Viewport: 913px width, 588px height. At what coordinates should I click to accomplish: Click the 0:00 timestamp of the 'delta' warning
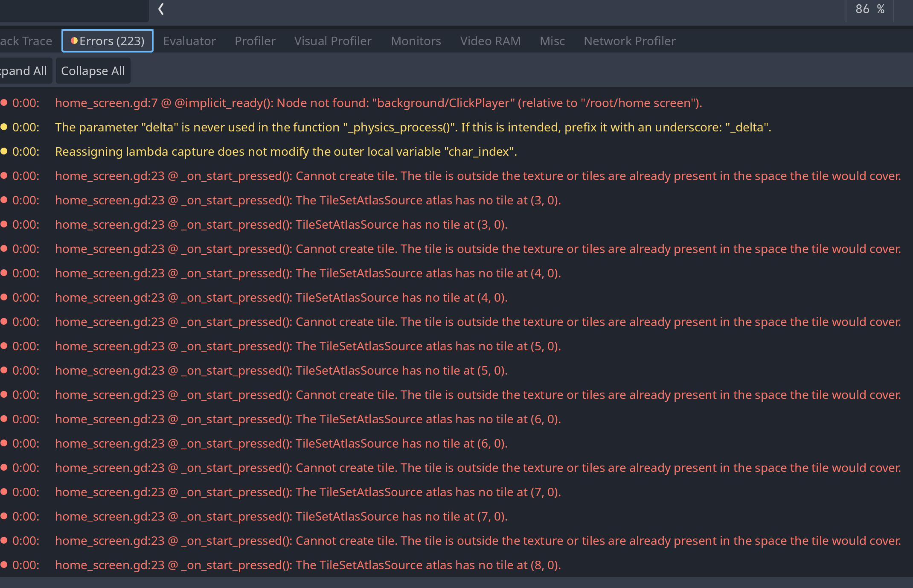pos(26,127)
